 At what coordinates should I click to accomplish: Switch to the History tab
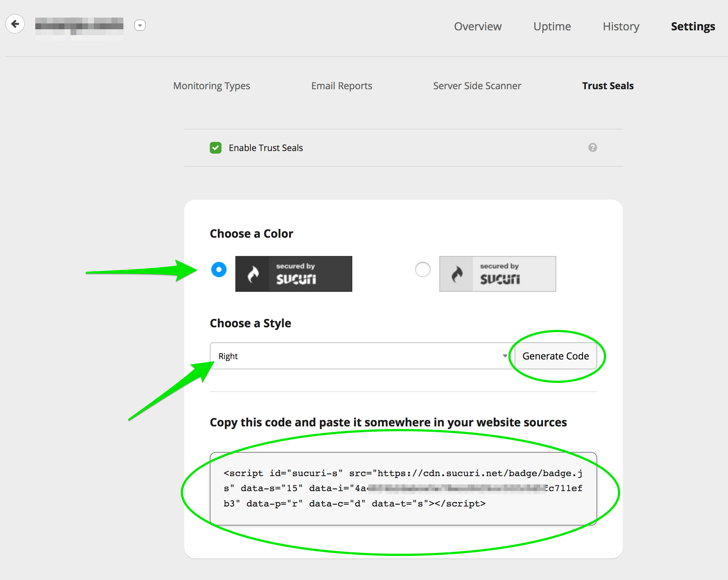point(621,26)
